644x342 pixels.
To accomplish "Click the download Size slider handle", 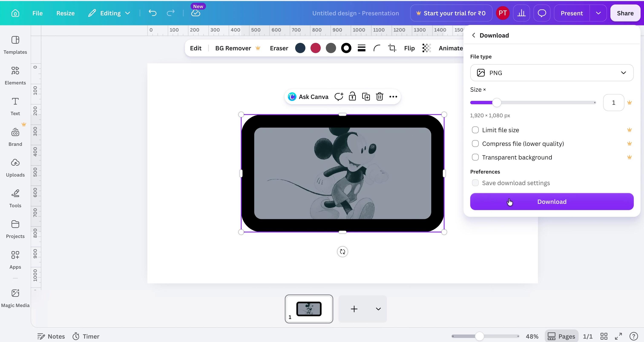I will click(496, 103).
